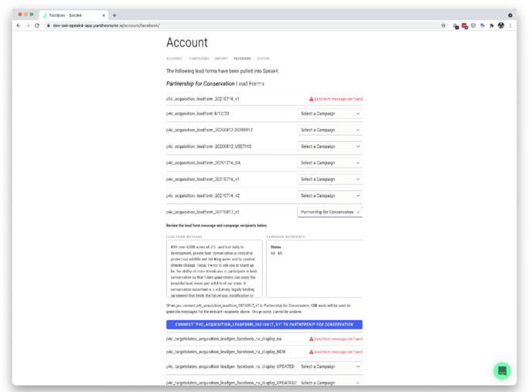Expand campaign dropdown for leadform_20201216_GA
The width and height of the screenshot is (532, 392).
pyautogui.click(x=329, y=163)
